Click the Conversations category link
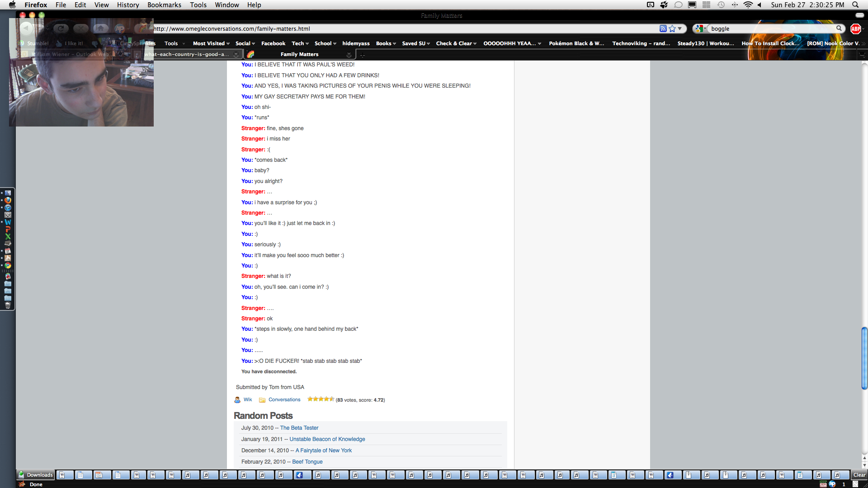This screenshot has height=488, width=868. click(284, 400)
